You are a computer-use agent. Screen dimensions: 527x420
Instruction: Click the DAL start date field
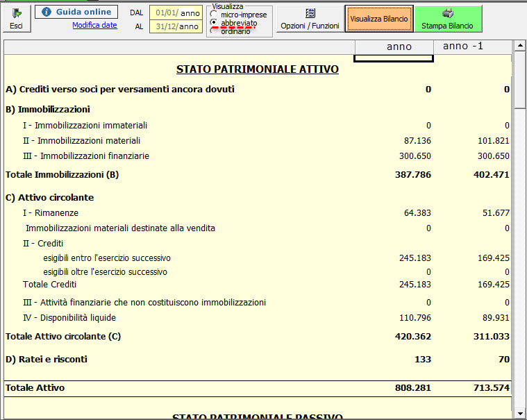tap(176, 12)
